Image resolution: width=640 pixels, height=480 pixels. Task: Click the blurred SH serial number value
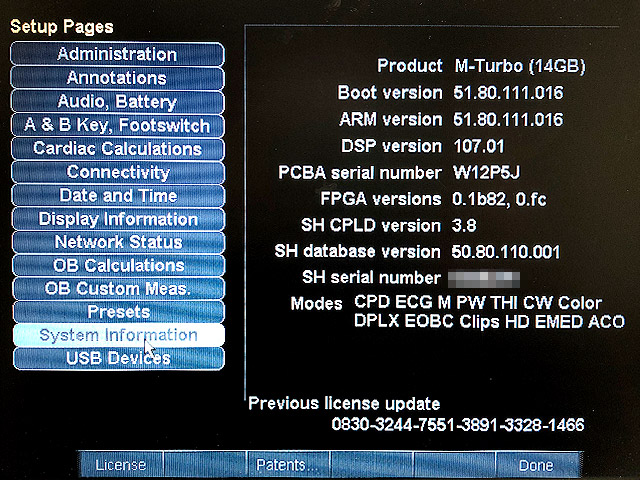coord(484,280)
